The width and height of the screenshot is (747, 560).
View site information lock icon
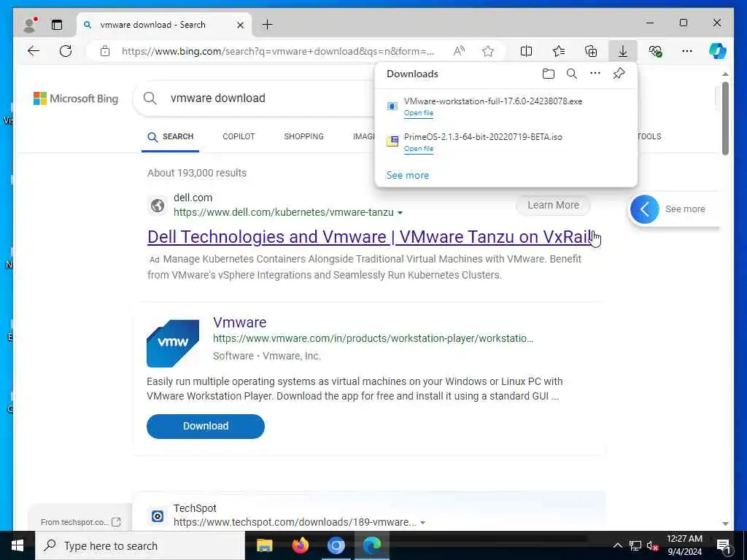105,51
